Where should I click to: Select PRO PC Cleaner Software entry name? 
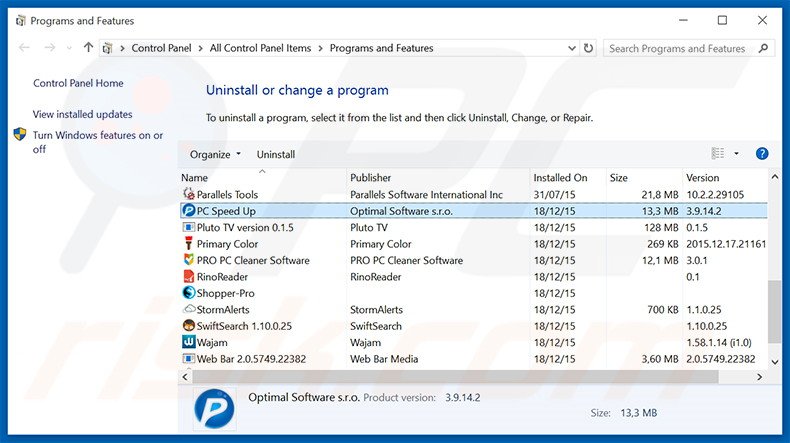click(x=253, y=260)
